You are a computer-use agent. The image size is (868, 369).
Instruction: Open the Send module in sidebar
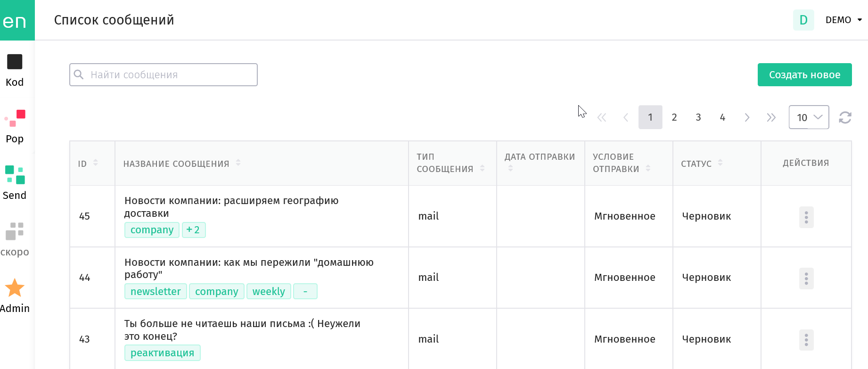pos(15,183)
